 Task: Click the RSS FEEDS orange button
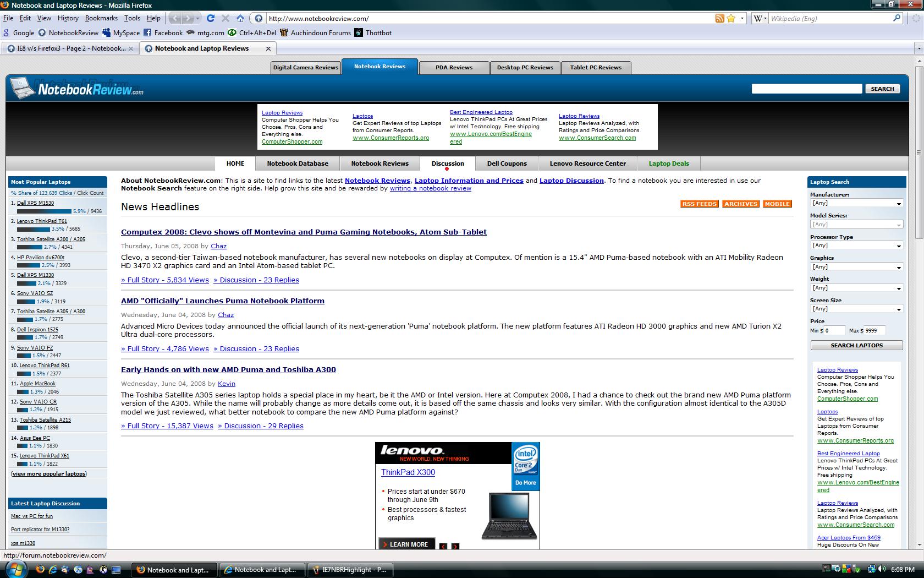pyautogui.click(x=699, y=204)
